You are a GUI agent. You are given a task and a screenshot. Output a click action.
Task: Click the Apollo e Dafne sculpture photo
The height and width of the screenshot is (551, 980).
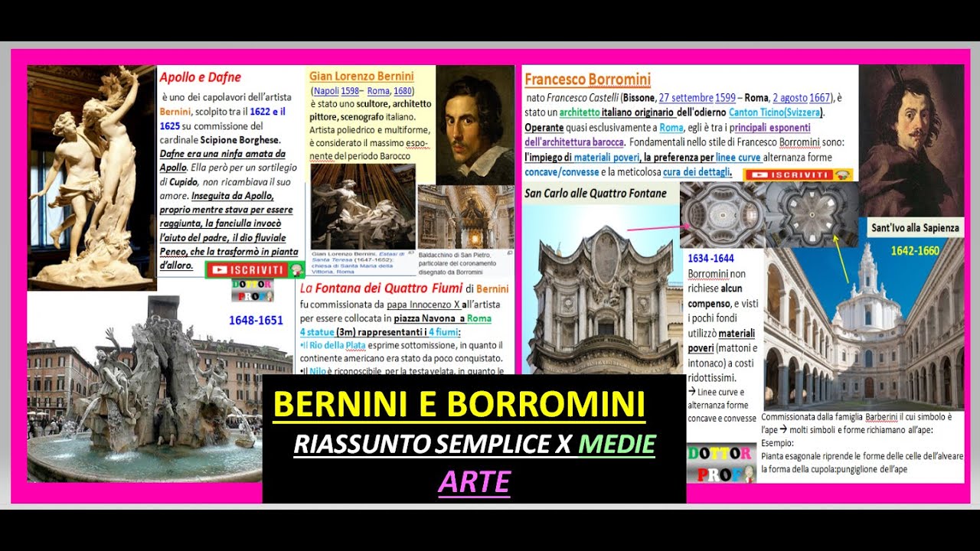pos(92,178)
